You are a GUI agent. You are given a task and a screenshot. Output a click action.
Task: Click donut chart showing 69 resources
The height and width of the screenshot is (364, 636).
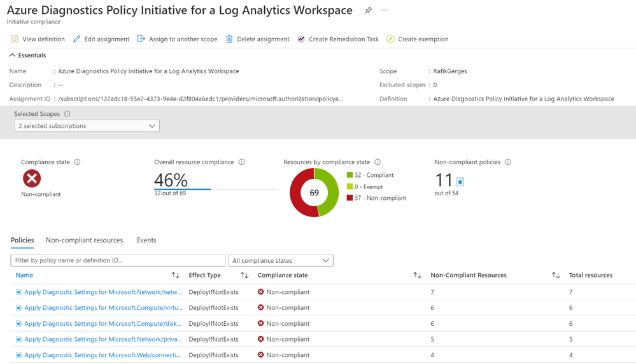coord(314,193)
